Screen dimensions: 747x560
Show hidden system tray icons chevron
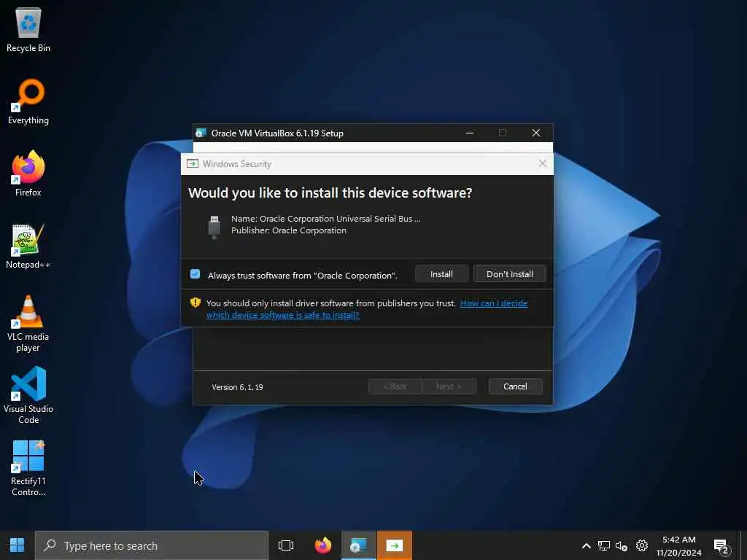point(587,545)
